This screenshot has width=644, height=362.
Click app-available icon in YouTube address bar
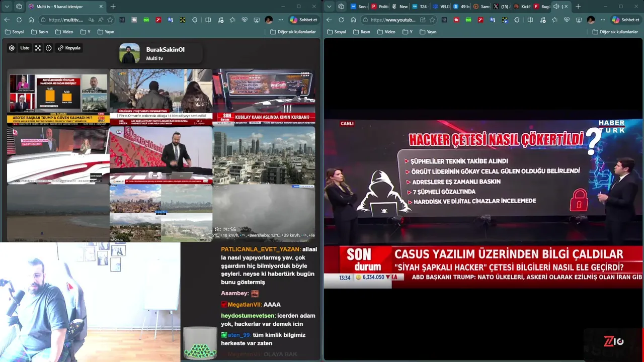click(x=423, y=20)
